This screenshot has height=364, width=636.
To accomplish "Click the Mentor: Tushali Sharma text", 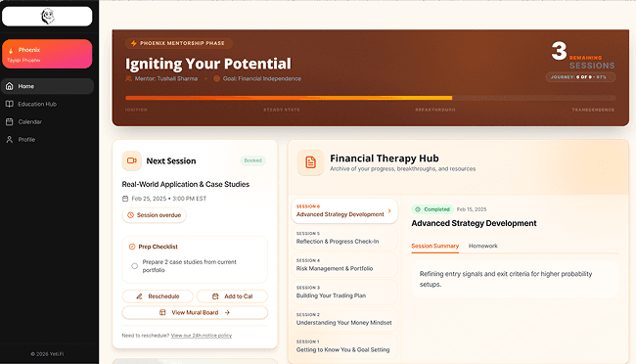I will click(166, 78).
